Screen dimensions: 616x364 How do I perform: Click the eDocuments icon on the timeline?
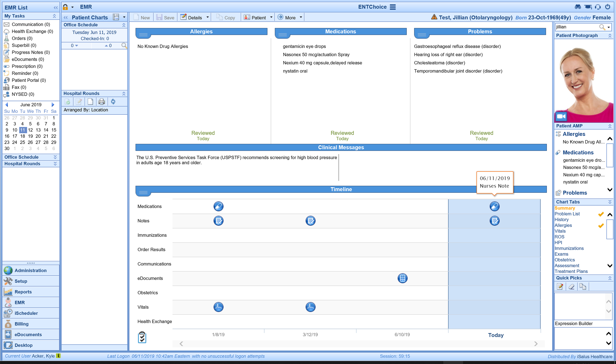click(x=402, y=278)
